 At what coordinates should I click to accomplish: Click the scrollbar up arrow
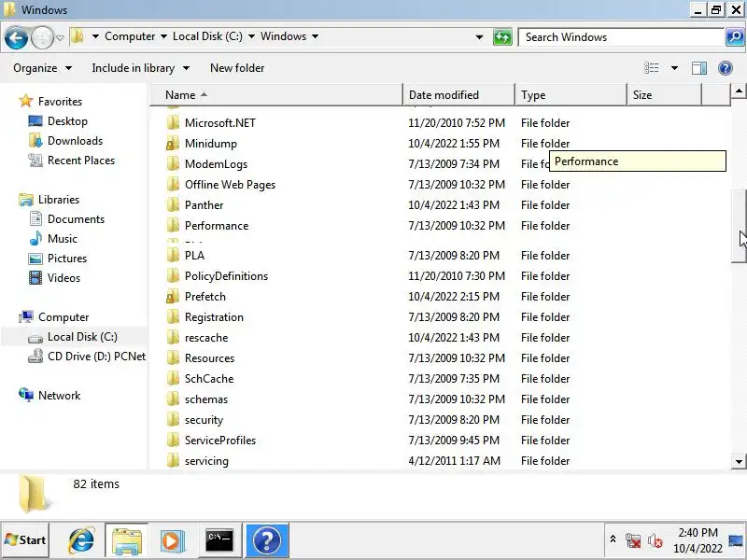pos(739,91)
